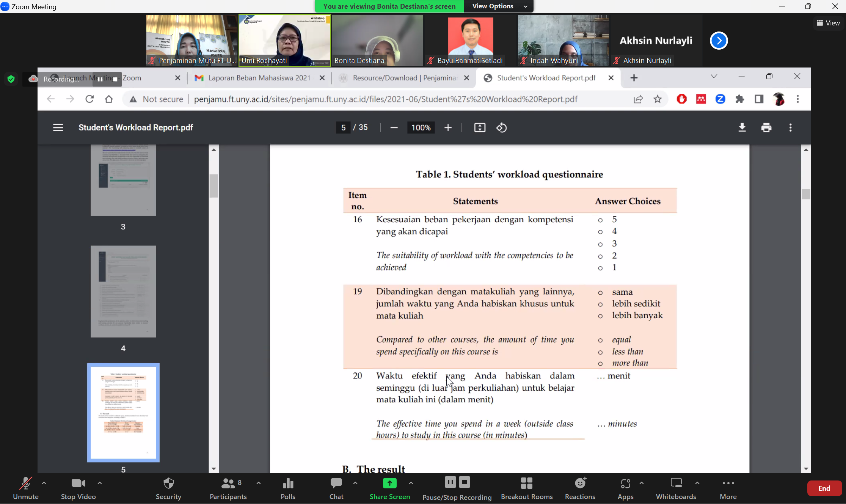Screen dimensions: 846x504
Task: Expand Share Screen options arrow
Action: pyautogui.click(x=411, y=483)
